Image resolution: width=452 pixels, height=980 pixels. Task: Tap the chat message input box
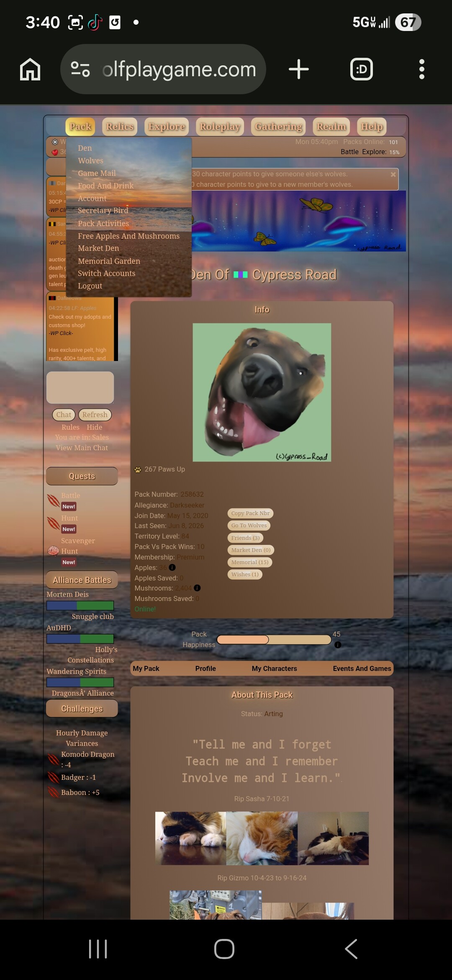click(x=80, y=388)
